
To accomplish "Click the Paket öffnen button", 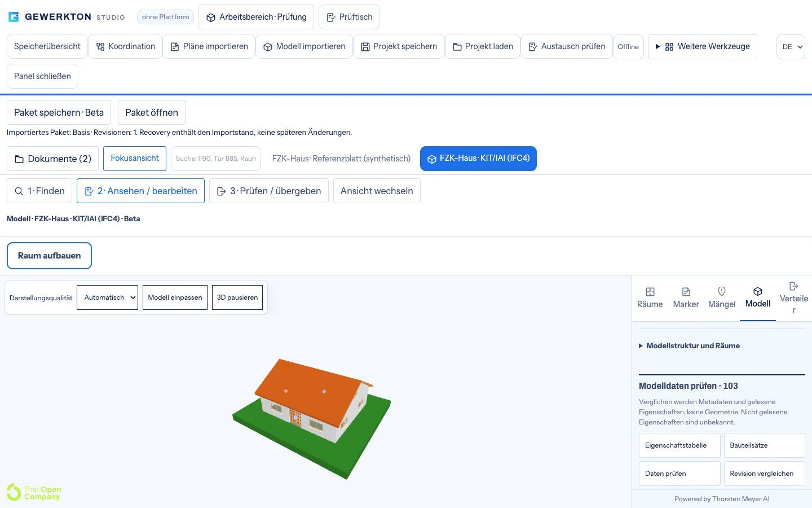I will (x=152, y=112).
